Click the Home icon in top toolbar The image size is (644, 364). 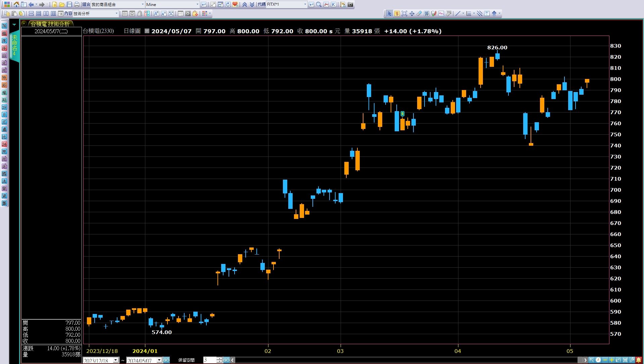point(16,4)
